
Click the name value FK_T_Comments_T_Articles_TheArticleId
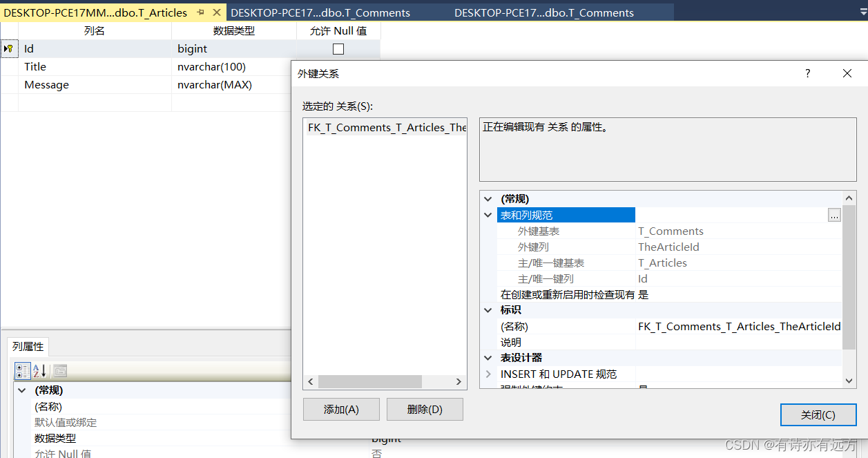(x=739, y=327)
